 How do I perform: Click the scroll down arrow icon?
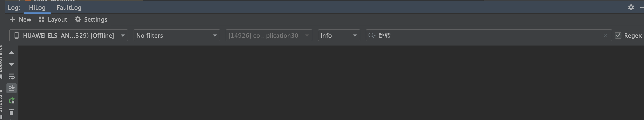pyautogui.click(x=12, y=64)
